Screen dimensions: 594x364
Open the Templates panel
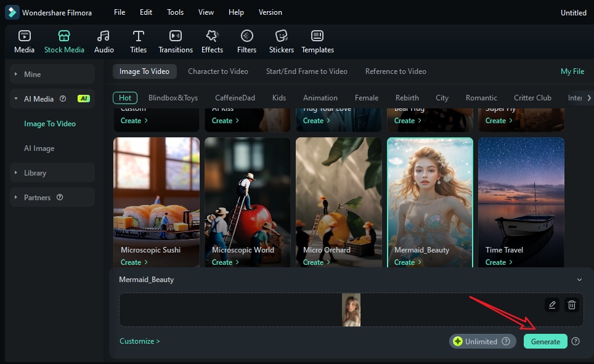tap(317, 42)
